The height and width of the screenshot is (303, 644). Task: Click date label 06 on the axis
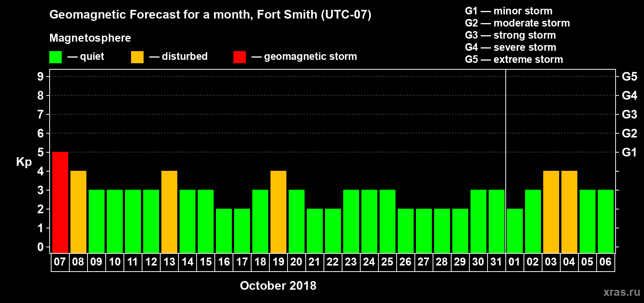(x=605, y=262)
